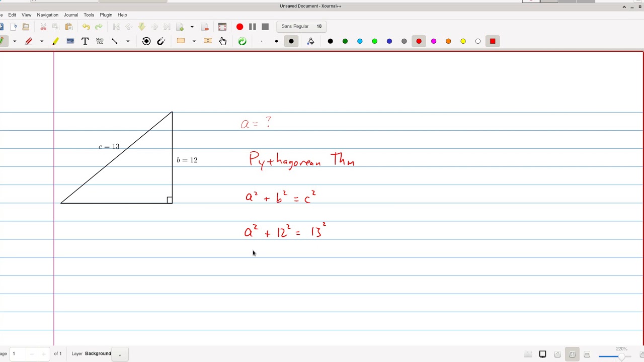Click the page number input field
The width and height of the screenshot is (644, 362).
coord(19,354)
